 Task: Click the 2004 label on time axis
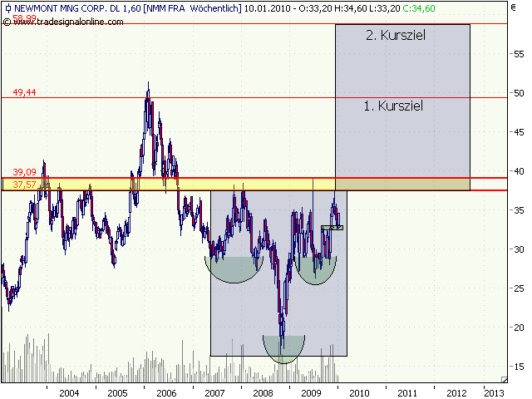pos(69,393)
